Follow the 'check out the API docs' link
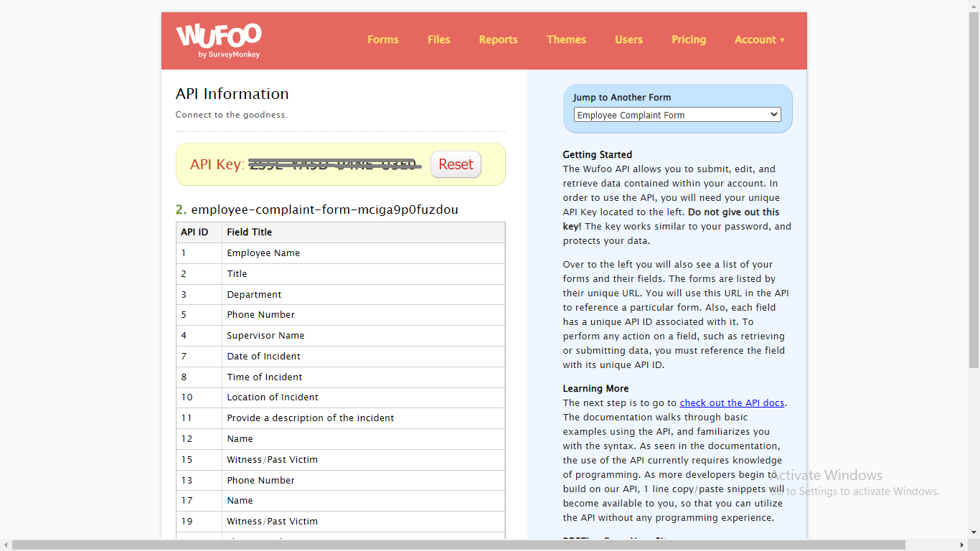Viewport: 980px width, 551px height. click(x=732, y=403)
